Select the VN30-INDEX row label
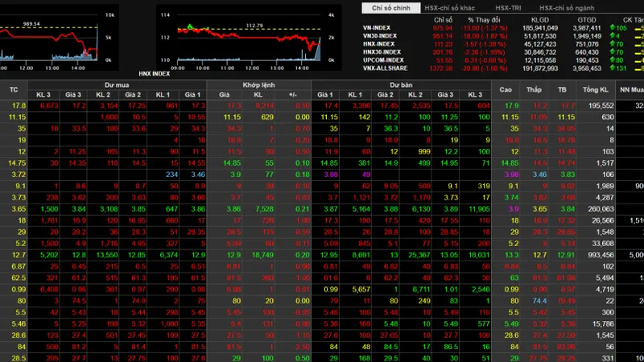 point(380,36)
